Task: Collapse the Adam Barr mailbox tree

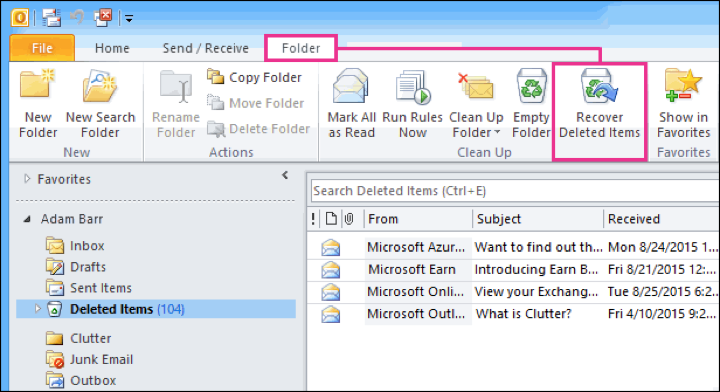Action: point(27,219)
